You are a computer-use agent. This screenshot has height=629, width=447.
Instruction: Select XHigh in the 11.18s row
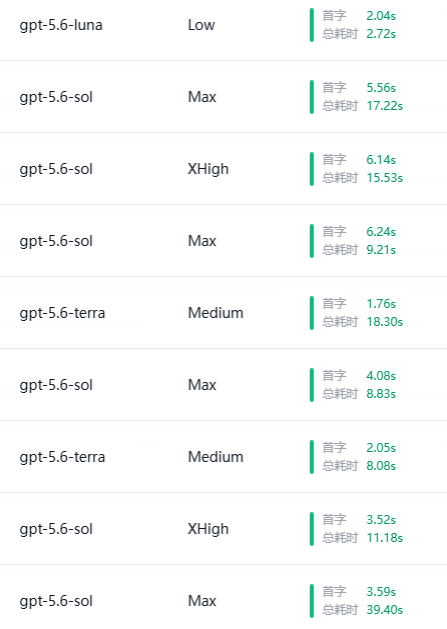pos(208,529)
